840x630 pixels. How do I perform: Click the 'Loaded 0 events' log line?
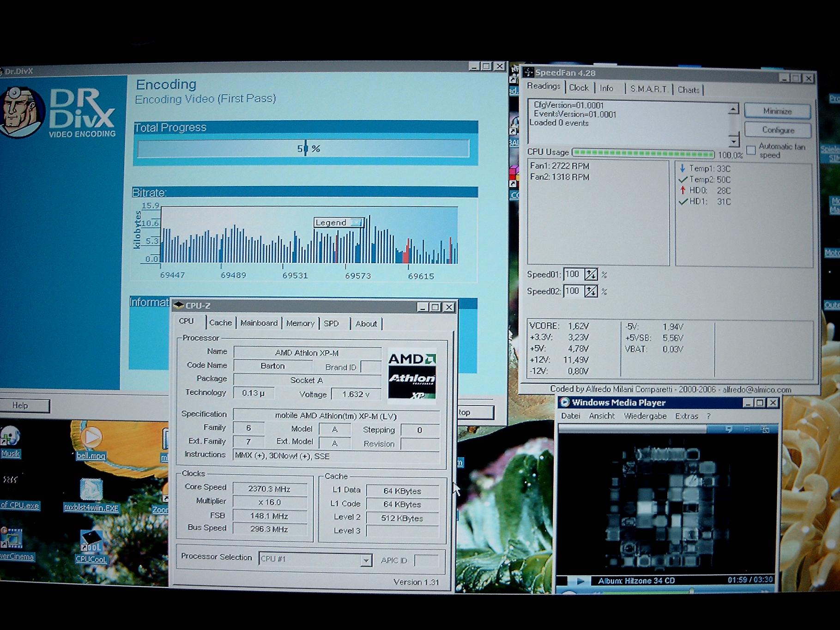point(559,123)
